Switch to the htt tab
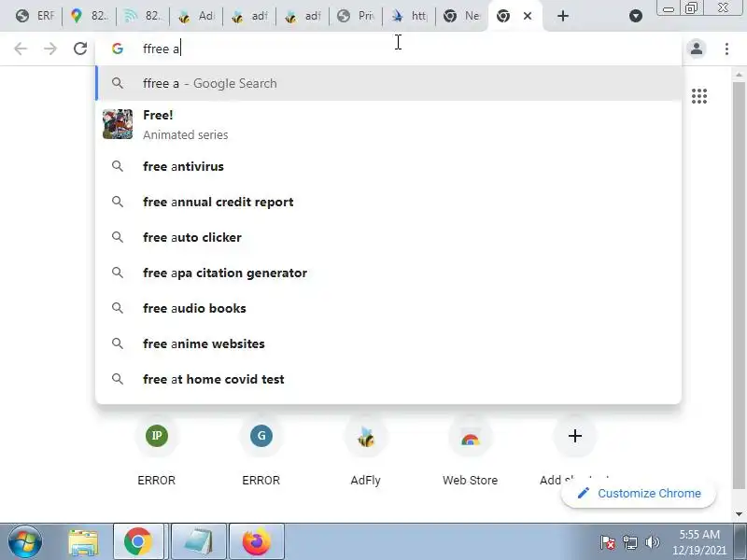The width and height of the screenshot is (747, 560). click(x=409, y=16)
